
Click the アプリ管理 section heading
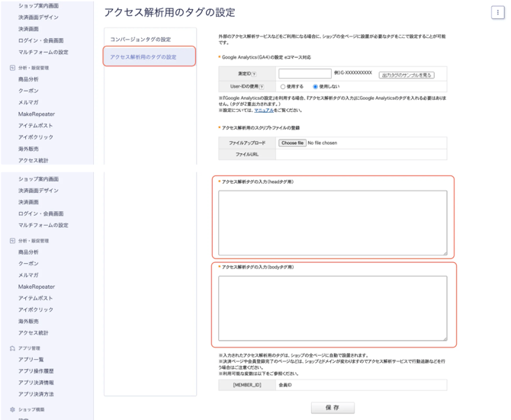[x=29, y=348]
